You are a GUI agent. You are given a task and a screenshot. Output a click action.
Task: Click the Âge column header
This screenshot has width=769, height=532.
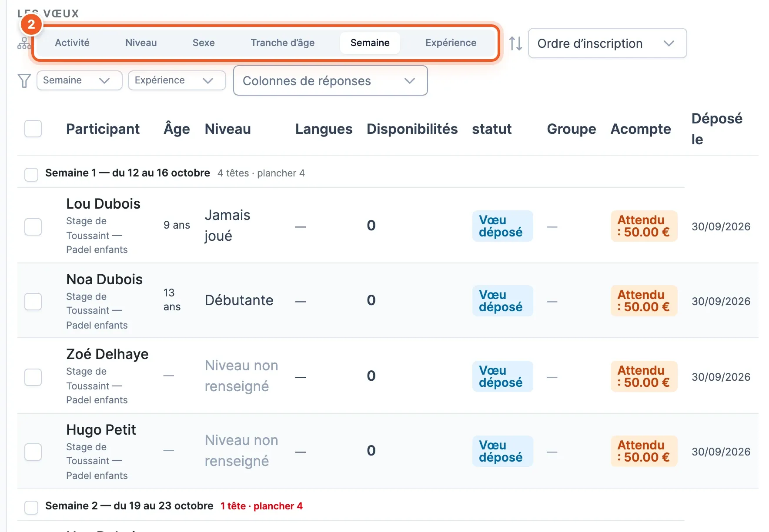click(177, 129)
